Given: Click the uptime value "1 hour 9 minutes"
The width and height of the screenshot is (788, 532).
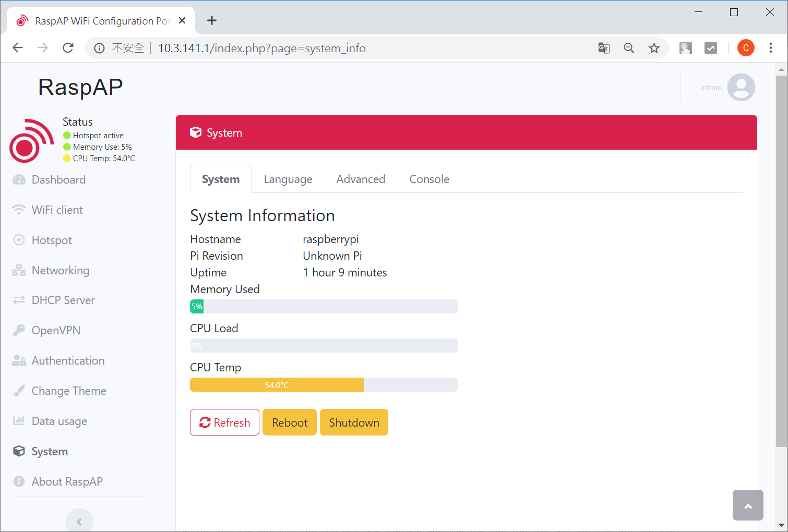Looking at the screenshot, I should point(345,272).
